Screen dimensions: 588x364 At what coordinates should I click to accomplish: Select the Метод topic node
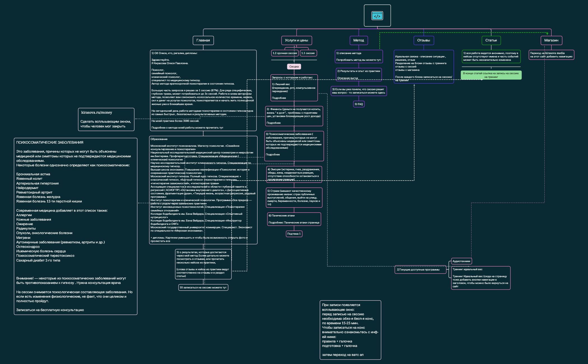(x=359, y=40)
